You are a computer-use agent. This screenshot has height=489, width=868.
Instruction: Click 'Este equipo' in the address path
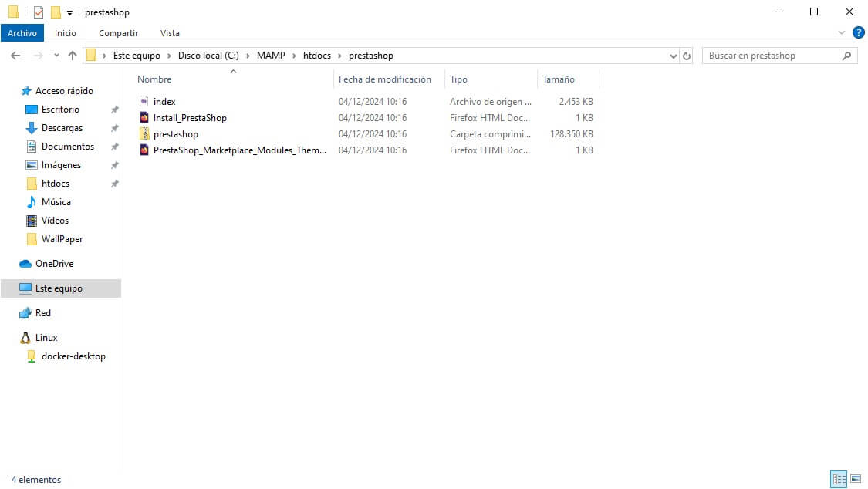tap(137, 56)
